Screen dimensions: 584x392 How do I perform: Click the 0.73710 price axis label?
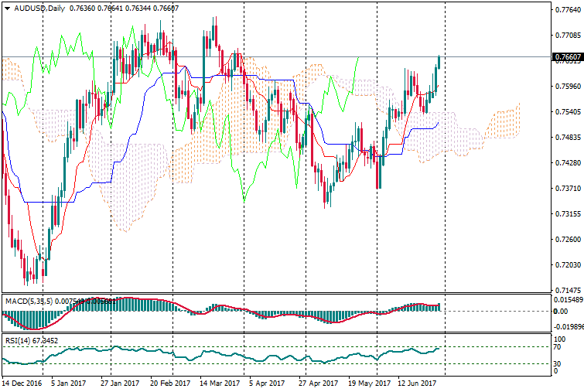[568, 189]
